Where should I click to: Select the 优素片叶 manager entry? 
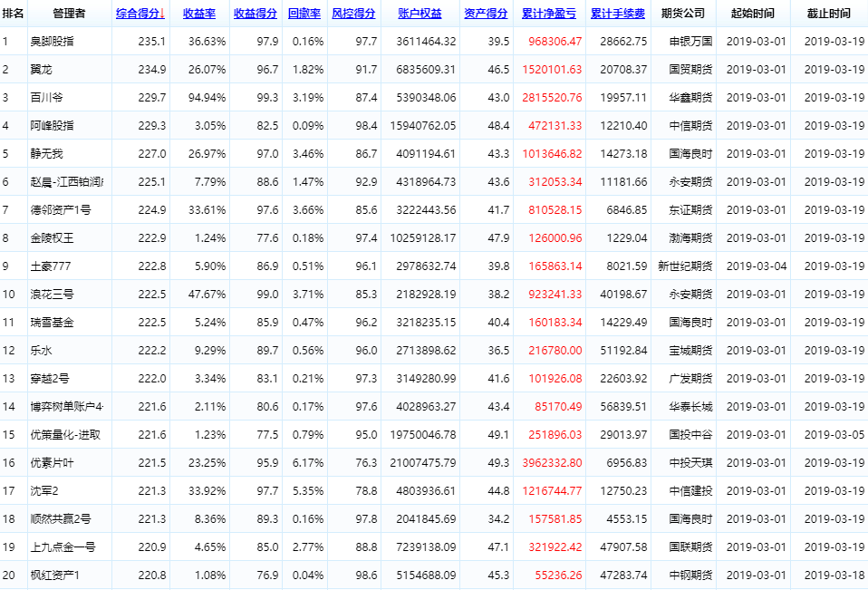(53, 463)
